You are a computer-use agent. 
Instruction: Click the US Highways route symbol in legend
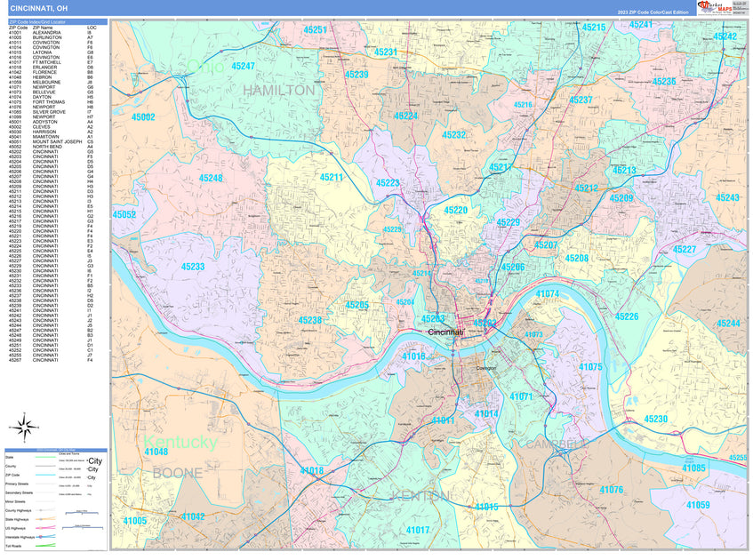pyautogui.click(x=40, y=527)
